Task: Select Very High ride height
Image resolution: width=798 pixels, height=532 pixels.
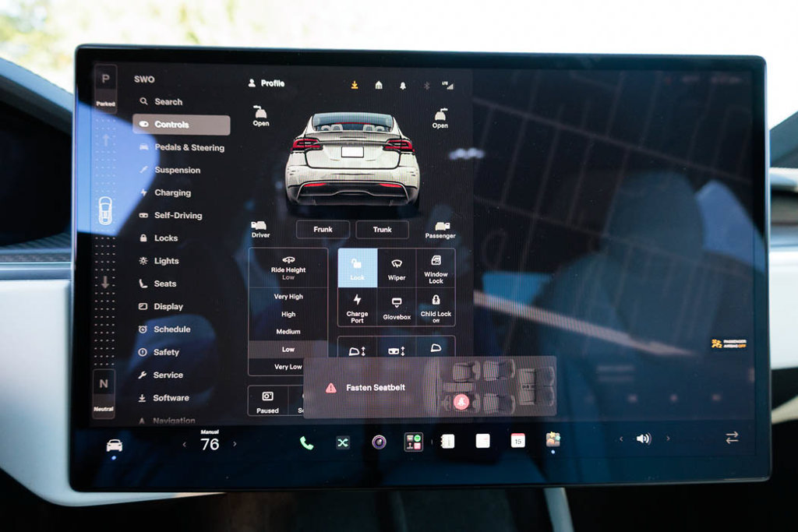Action: pos(288,297)
